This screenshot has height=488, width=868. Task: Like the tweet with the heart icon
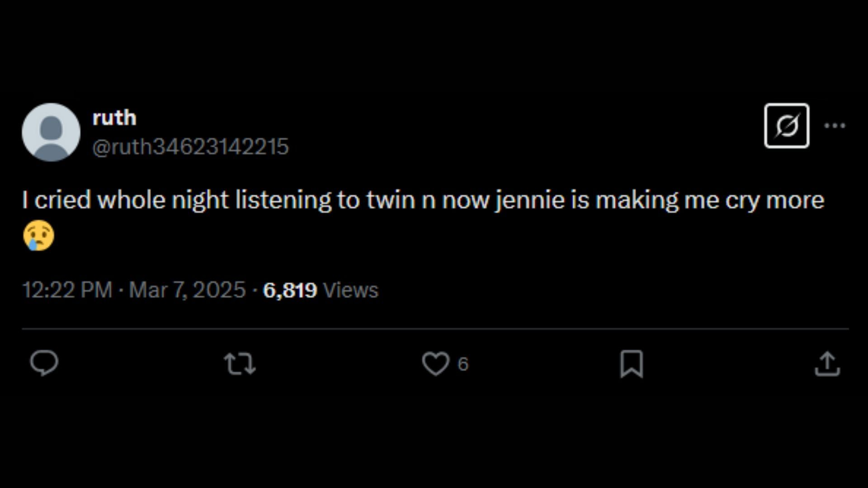(435, 364)
